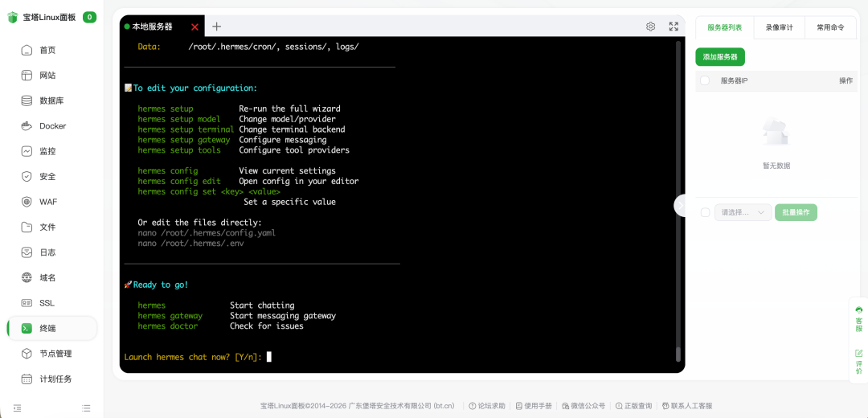Open the 日志 log icon
This screenshot has height=418, width=868.
coord(27,252)
